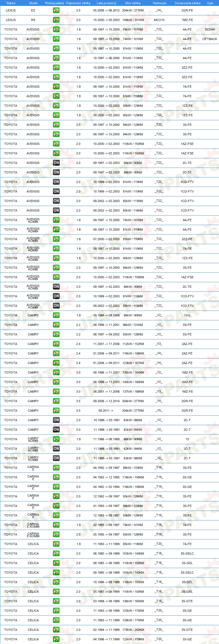This screenshot has height=644, width=219.
Task: Click the Nadwozie column header
Action: [x=160, y=3]
